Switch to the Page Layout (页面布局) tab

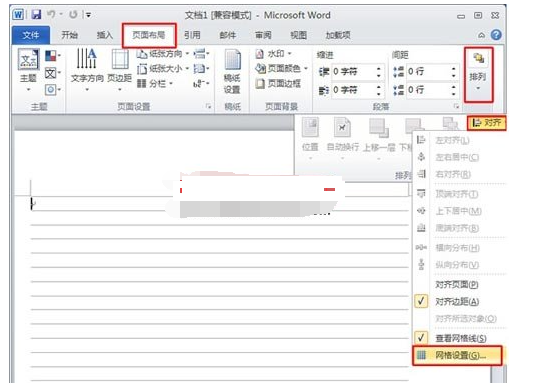coord(149,35)
